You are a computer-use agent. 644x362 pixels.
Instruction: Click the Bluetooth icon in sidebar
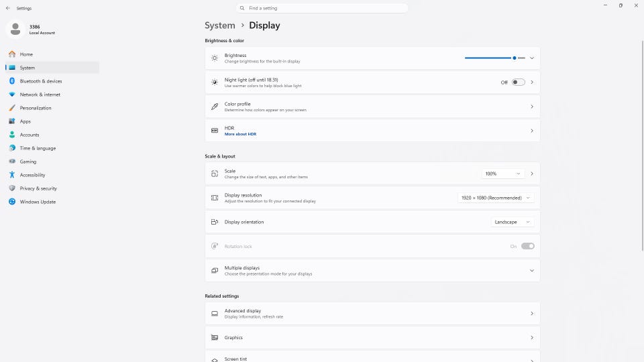(12, 81)
